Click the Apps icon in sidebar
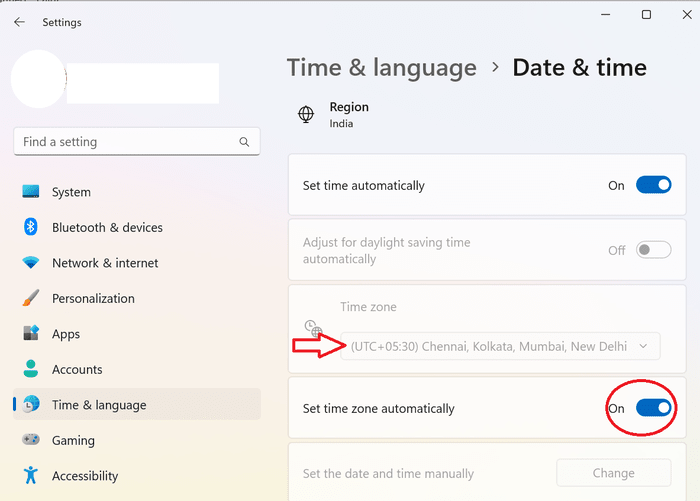 (31, 333)
